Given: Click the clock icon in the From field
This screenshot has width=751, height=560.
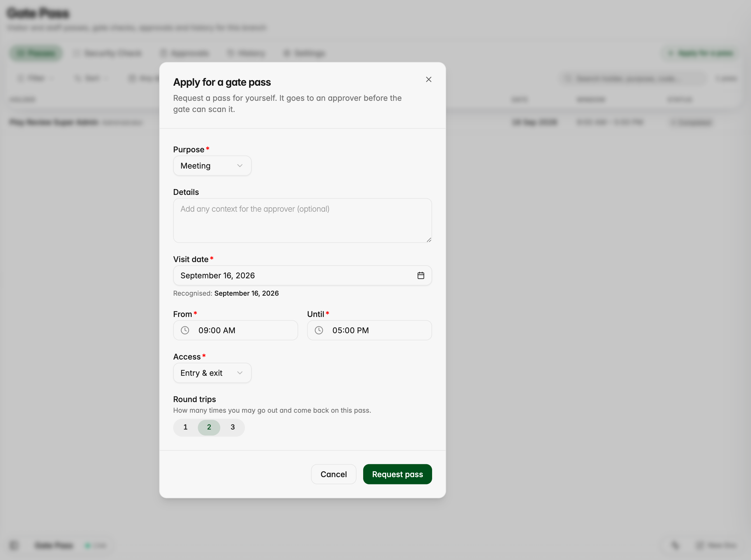Looking at the screenshot, I should pyautogui.click(x=185, y=330).
